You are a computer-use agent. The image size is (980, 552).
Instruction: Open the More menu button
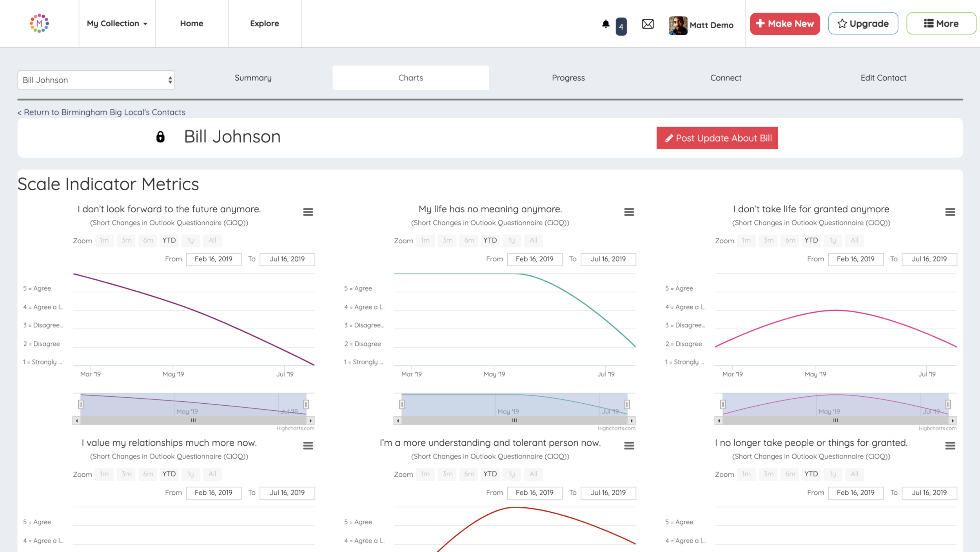[941, 24]
